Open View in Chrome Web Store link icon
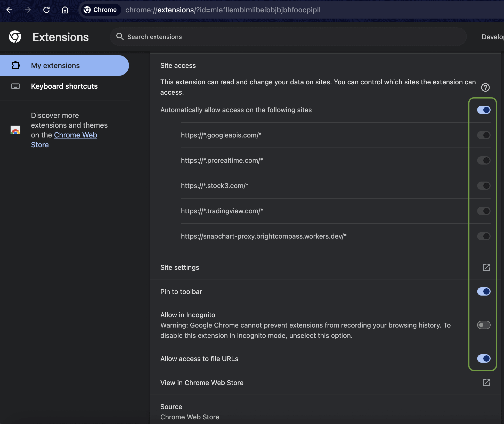Image resolution: width=504 pixels, height=424 pixels. pyautogui.click(x=486, y=383)
